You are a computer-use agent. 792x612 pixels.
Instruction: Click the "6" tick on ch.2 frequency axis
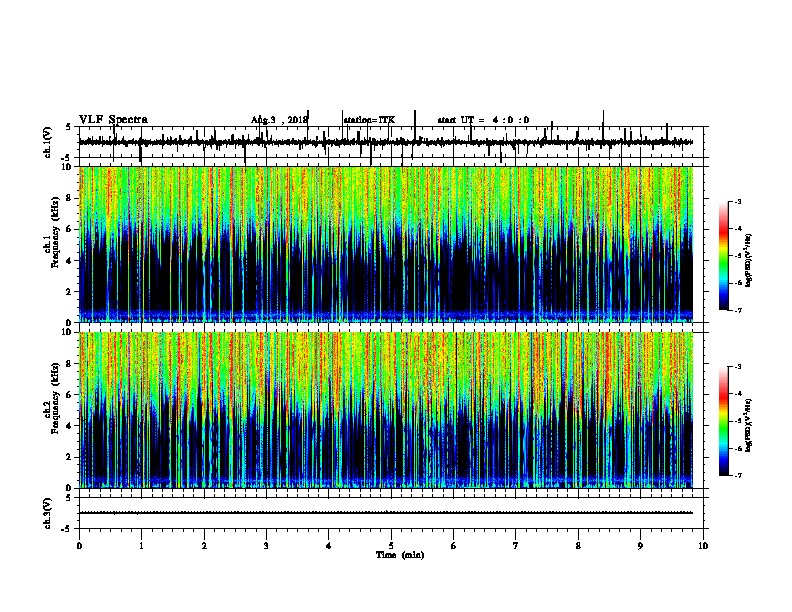69,395
